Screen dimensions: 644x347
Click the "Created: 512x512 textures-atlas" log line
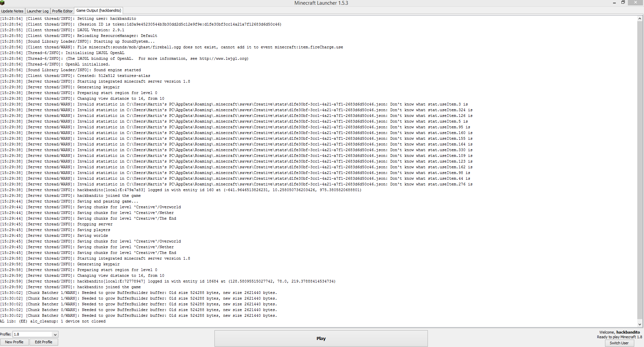tap(75, 76)
